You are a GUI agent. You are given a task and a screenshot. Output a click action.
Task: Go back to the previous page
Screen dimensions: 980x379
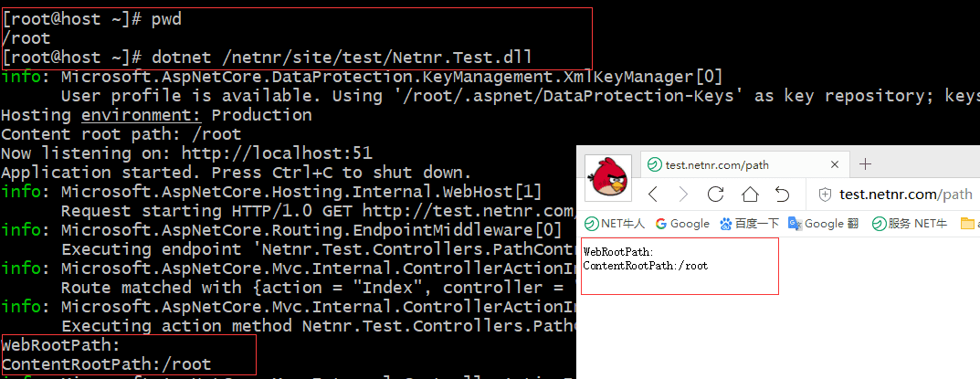click(x=653, y=194)
